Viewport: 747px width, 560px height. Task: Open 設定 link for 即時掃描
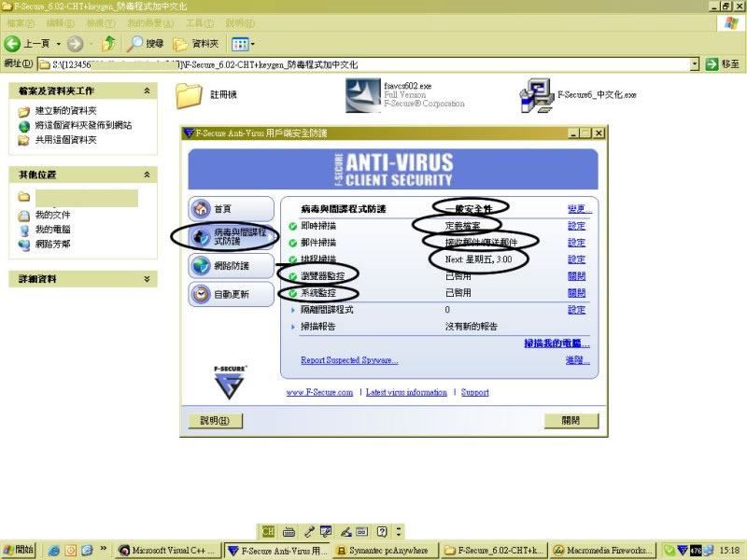pos(576,226)
